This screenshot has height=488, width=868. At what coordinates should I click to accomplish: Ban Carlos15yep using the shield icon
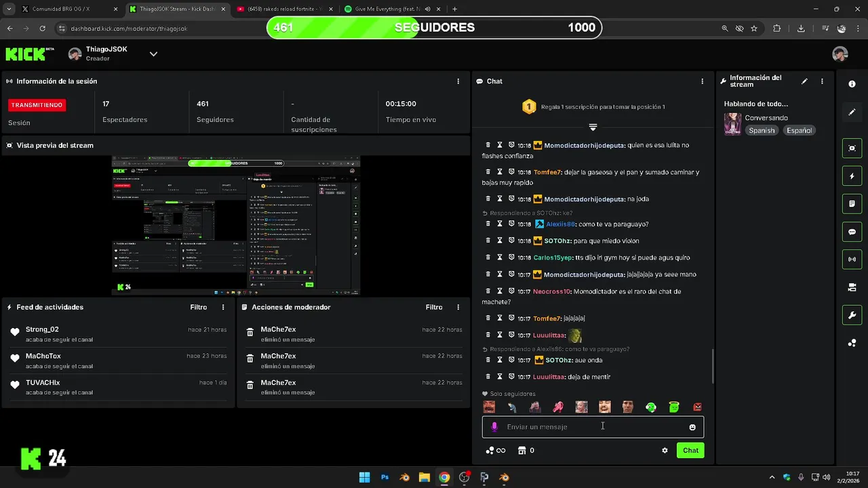(512, 258)
